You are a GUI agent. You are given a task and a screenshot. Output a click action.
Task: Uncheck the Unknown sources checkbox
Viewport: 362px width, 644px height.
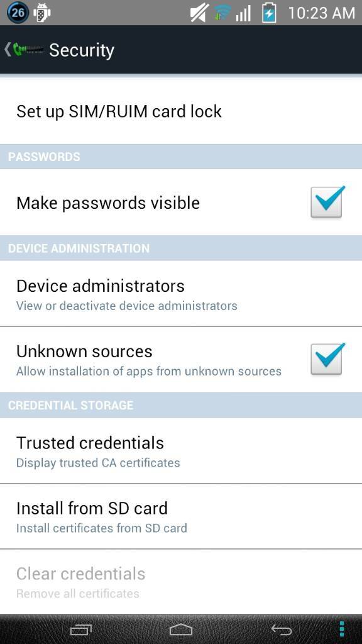tap(327, 359)
